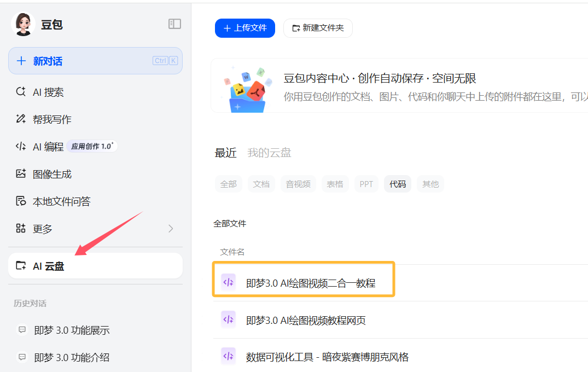
Task: Expand the 更多 menu chevron arrow
Action: point(171,229)
